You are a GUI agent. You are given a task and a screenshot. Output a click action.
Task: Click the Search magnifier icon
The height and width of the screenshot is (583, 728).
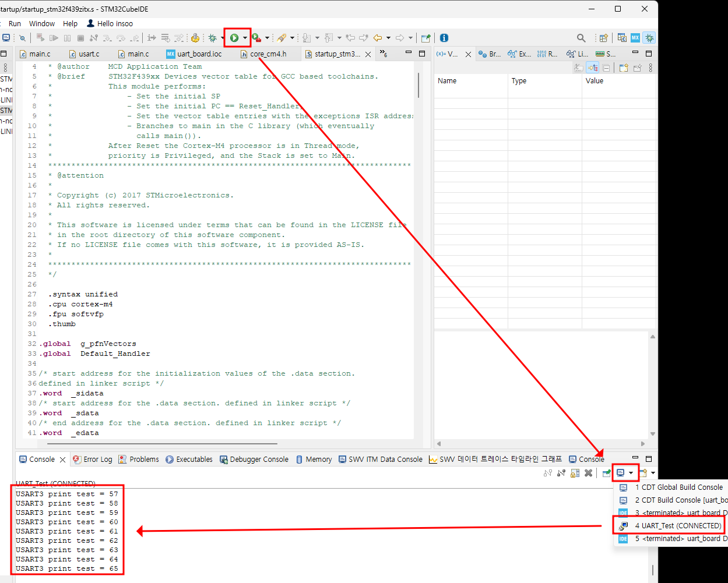[581, 38]
